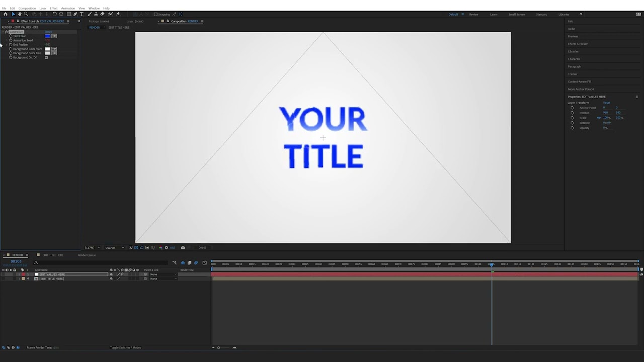
Task: Toggle fx switch on EDIT VALUES HERE layer
Action: (122, 274)
